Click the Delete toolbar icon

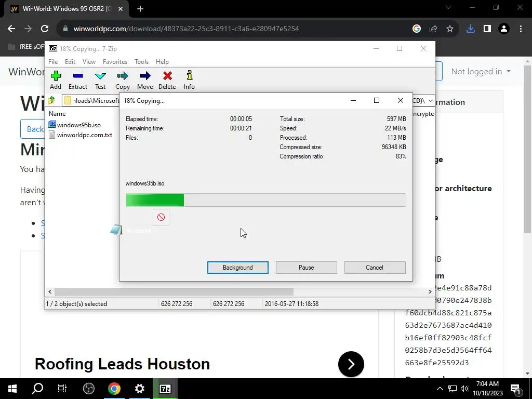pyautogui.click(x=167, y=80)
